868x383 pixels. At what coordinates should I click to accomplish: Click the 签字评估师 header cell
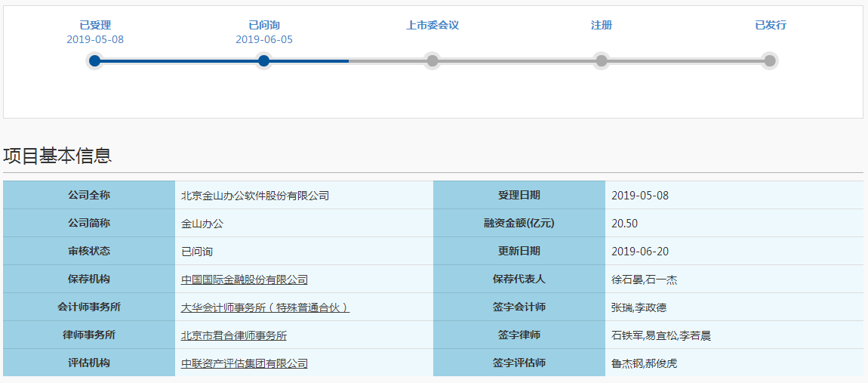point(519,363)
